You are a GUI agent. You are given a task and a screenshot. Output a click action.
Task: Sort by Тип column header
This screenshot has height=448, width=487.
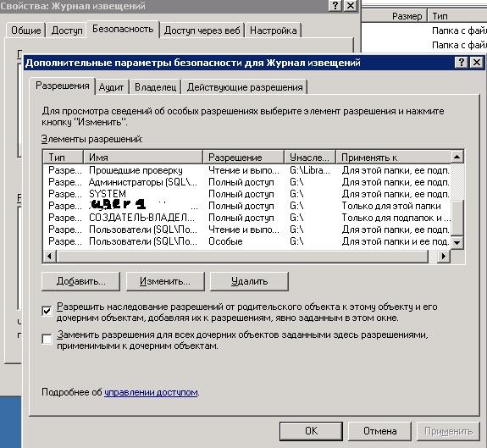click(64, 158)
